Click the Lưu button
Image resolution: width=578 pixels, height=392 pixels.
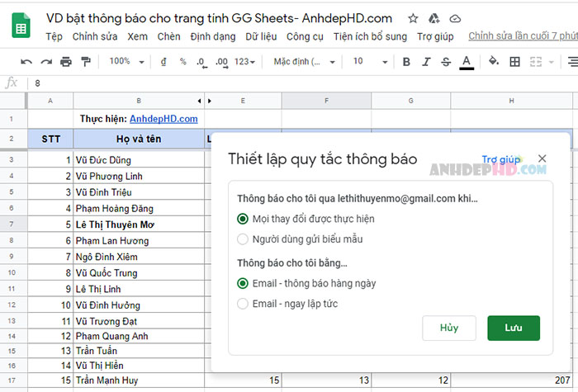[514, 328]
